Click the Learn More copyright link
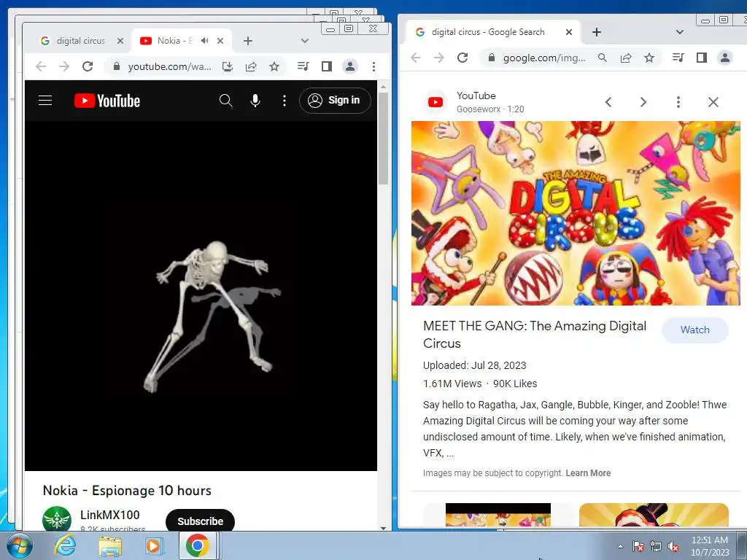Screen dimensions: 747x560 [588, 473]
